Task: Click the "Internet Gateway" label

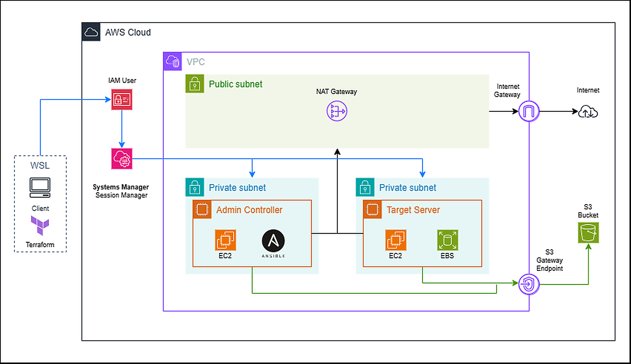Action: pyautogui.click(x=507, y=90)
